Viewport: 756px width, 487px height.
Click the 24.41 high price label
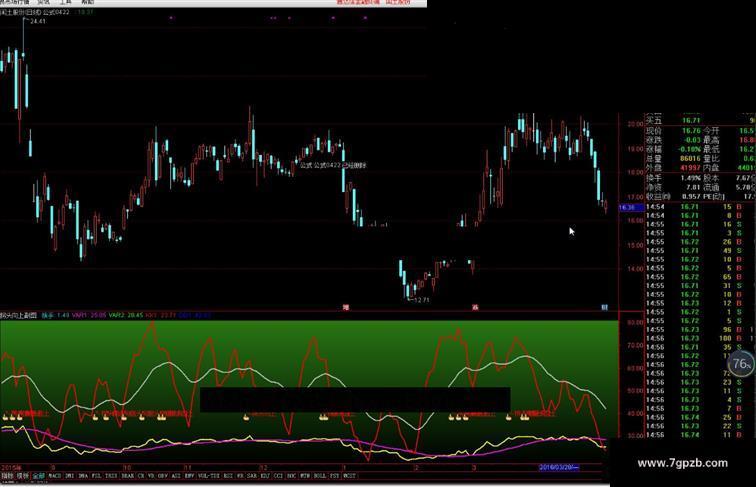point(38,21)
